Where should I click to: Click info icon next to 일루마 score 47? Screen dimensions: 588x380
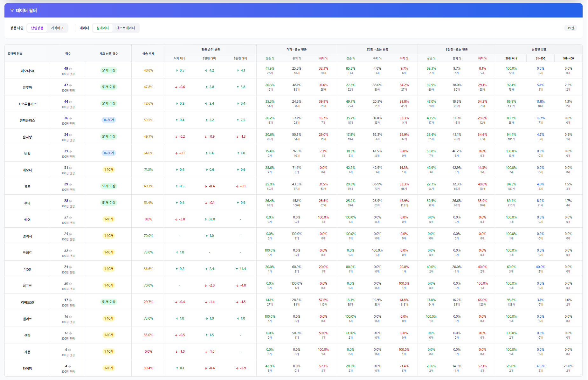coord(71,85)
